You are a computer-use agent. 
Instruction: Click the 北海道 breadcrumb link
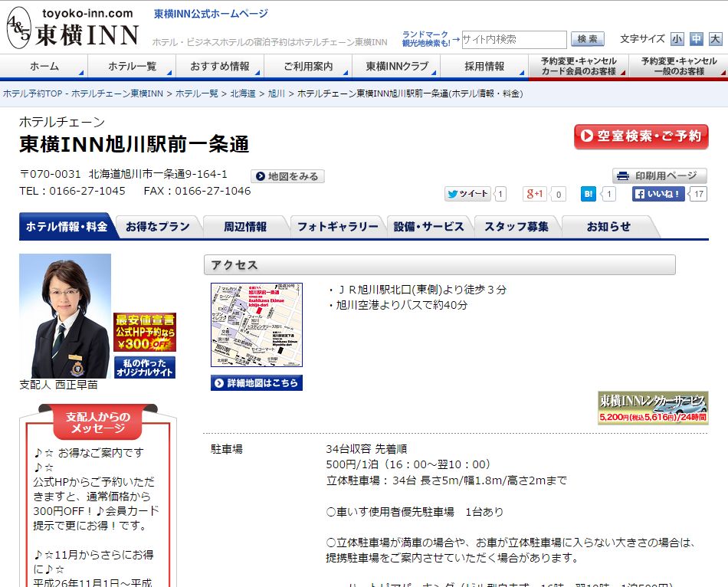click(x=243, y=93)
